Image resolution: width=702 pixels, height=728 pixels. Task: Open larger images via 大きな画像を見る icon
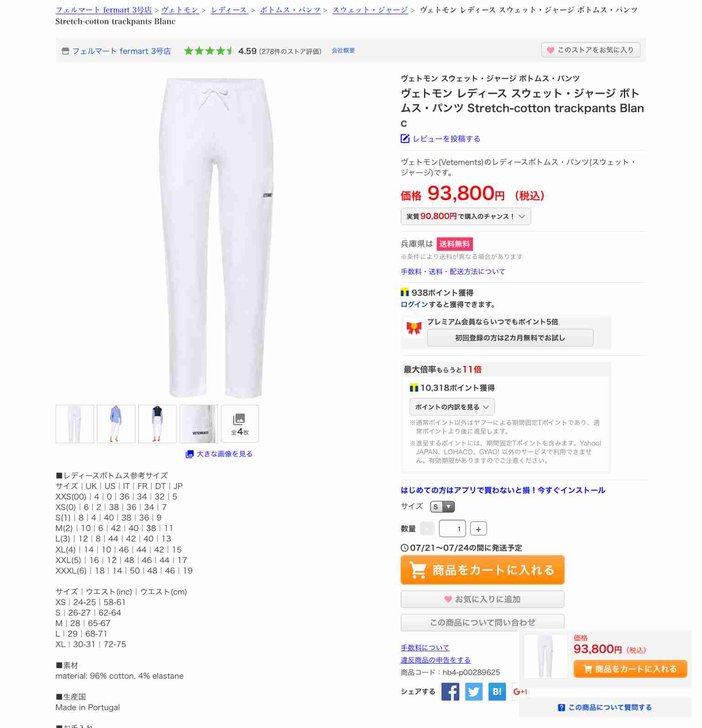click(x=190, y=454)
